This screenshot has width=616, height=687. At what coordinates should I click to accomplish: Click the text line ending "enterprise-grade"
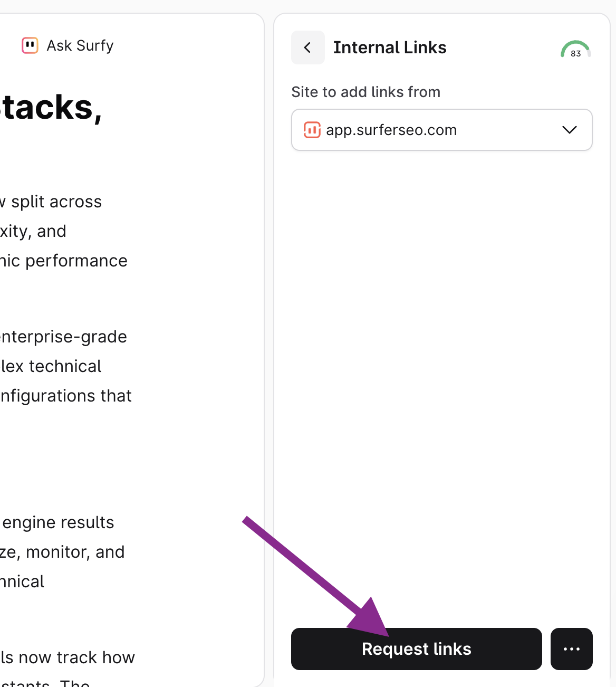tap(63, 337)
